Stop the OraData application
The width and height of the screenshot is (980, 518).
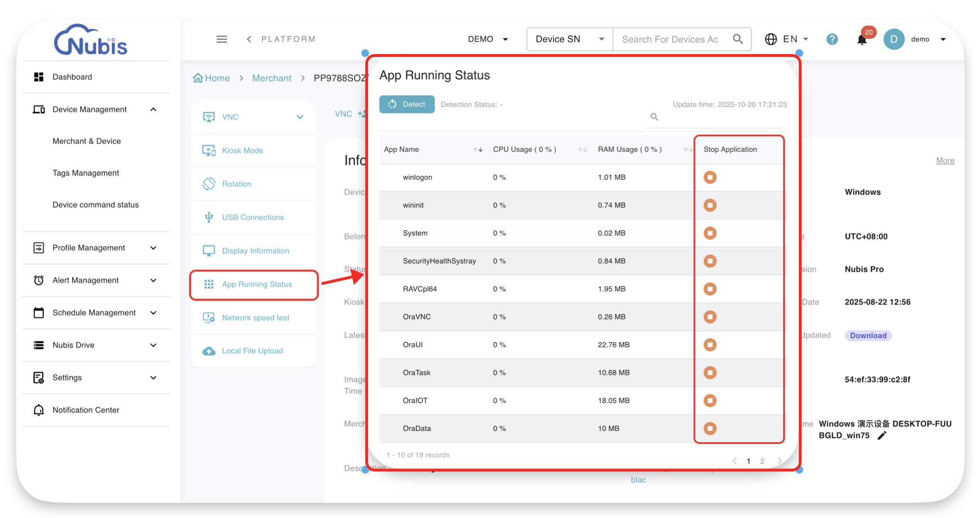[710, 428]
